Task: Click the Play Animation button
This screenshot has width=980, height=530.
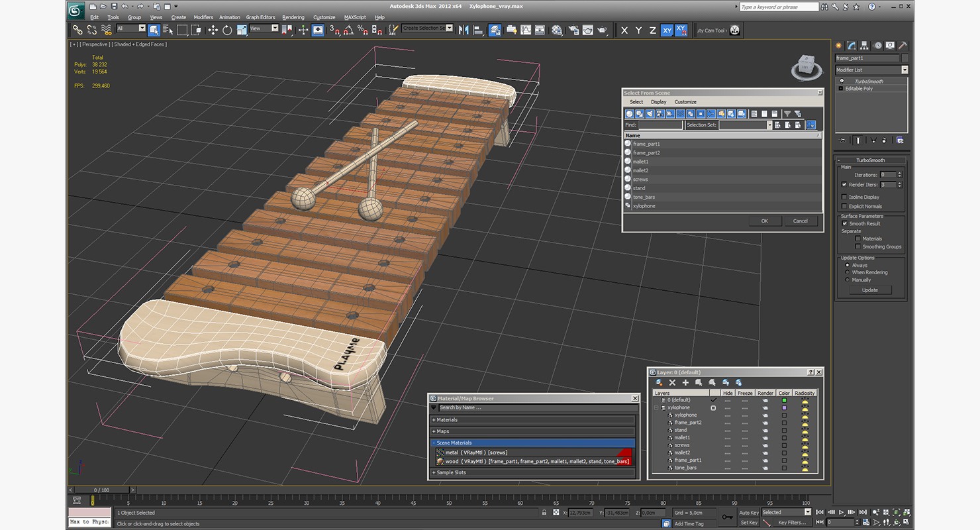Action: click(x=841, y=512)
